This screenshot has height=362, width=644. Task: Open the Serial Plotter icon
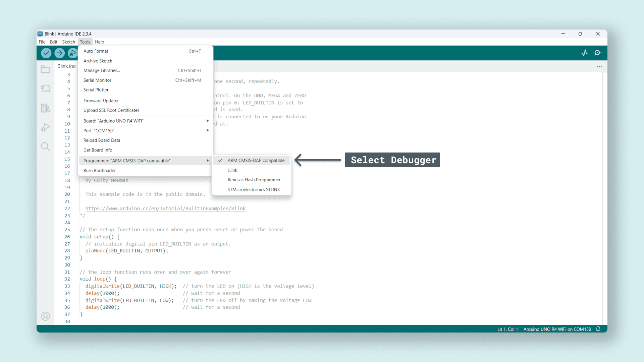[585, 53]
